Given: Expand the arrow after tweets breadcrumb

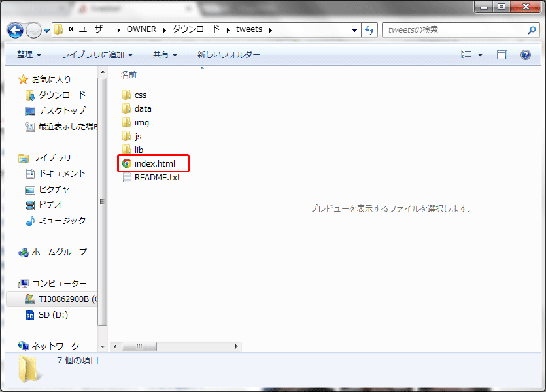Looking at the screenshot, I should 270,30.
